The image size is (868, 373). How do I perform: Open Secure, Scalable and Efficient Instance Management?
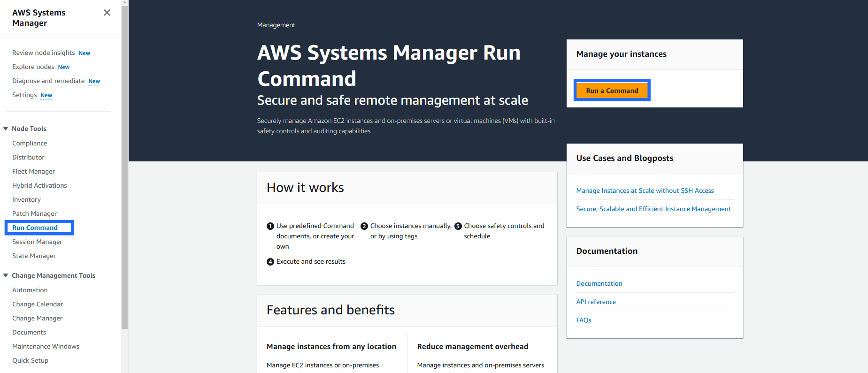click(x=653, y=209)
